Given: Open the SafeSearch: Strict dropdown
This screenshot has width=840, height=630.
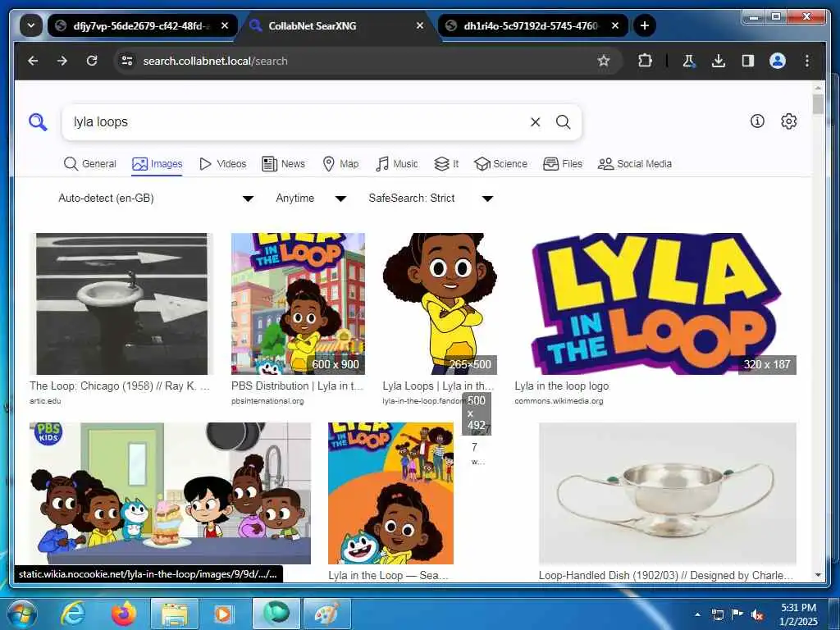Looking at the screenshot, I should coord(430,199).
